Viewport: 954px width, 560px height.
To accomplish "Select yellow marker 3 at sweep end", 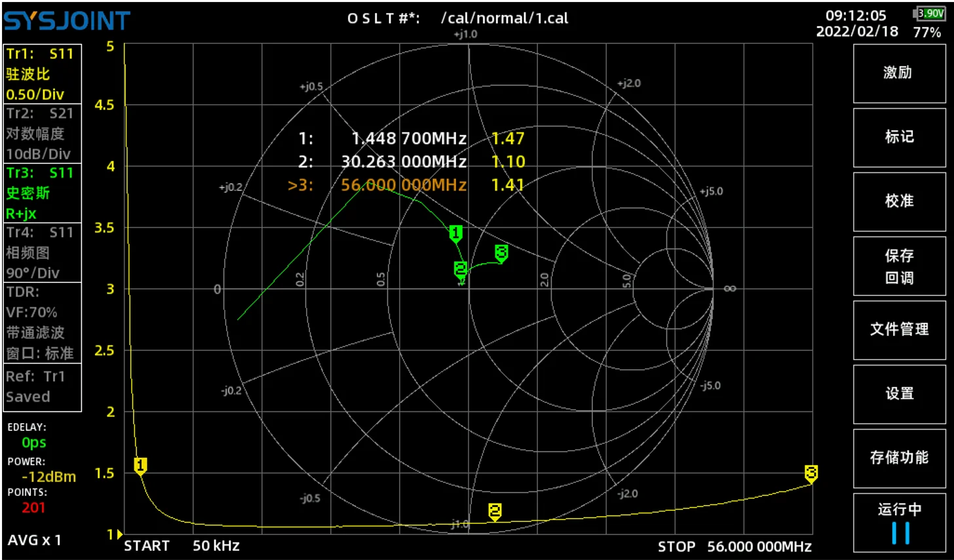I will point(811,473).
